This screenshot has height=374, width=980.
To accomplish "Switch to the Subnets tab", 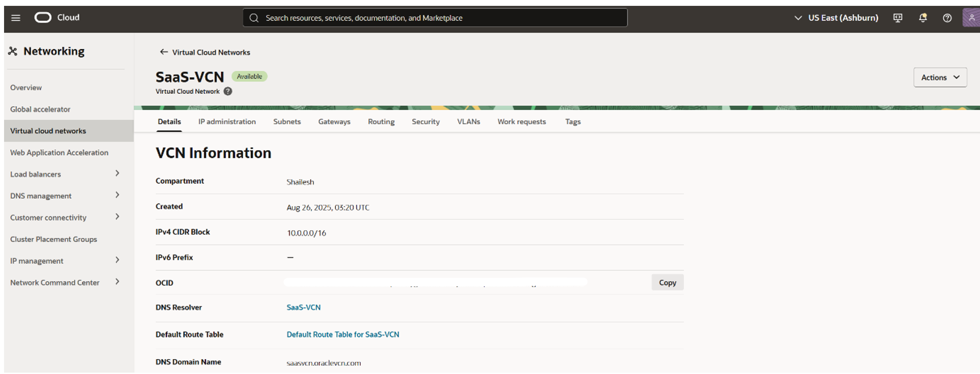I will pyautogui.click(x=287, y=122).
